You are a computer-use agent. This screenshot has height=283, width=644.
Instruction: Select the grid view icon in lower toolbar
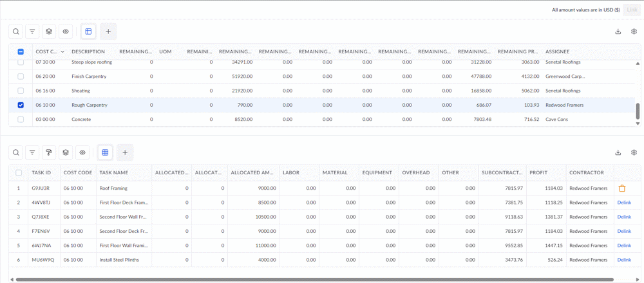click(x=105, y=152)
